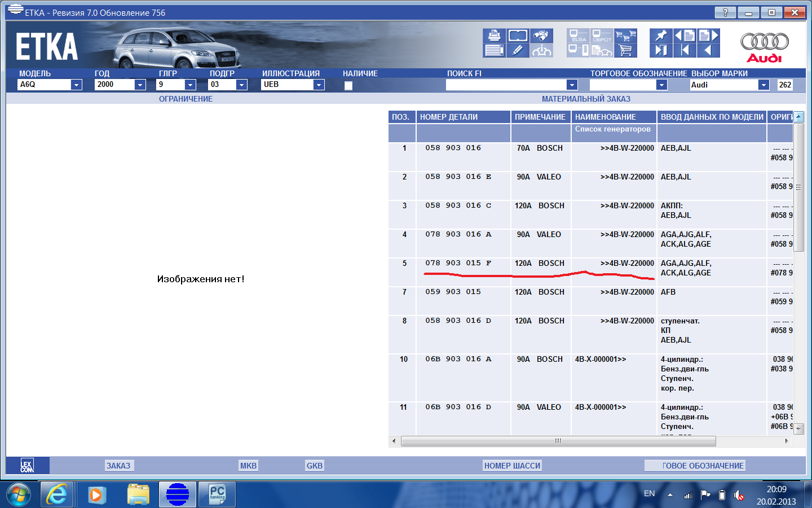Open the ГОД dropdown showing 2000

click(140, 85)
